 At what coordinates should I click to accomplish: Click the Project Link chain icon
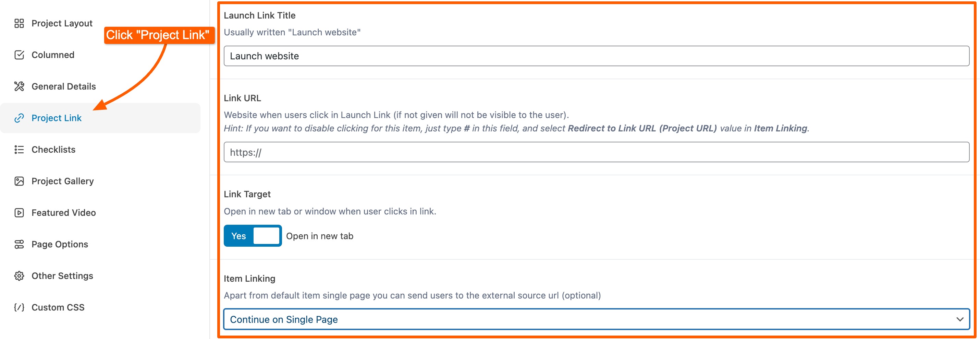pos(19,118)
